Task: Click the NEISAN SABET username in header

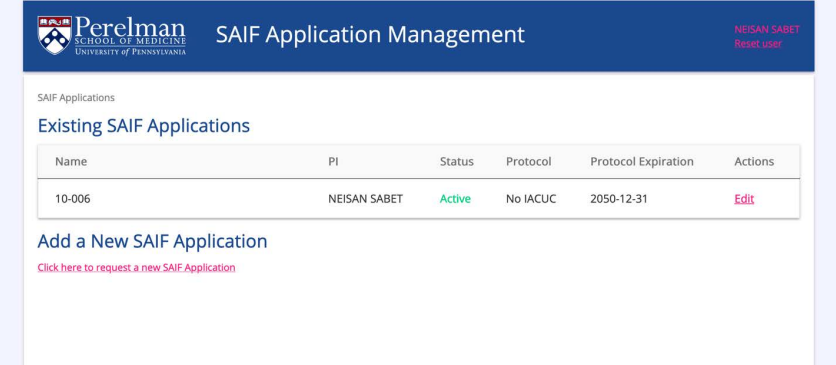Action: (x=767, y=29)
